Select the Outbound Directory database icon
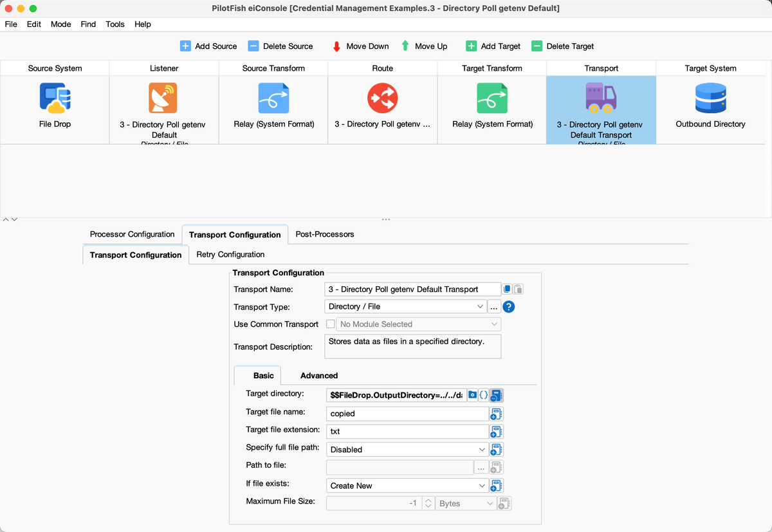 [710, 98]
